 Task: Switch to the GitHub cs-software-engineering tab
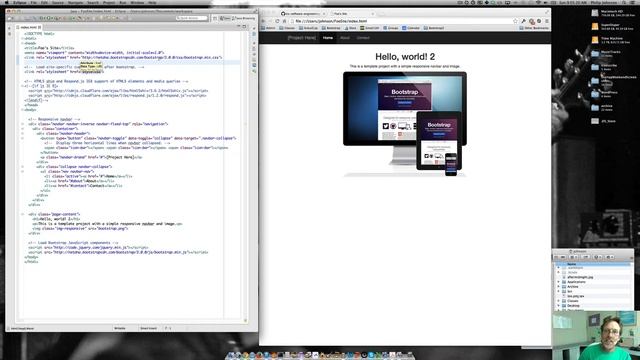point(302,14)
